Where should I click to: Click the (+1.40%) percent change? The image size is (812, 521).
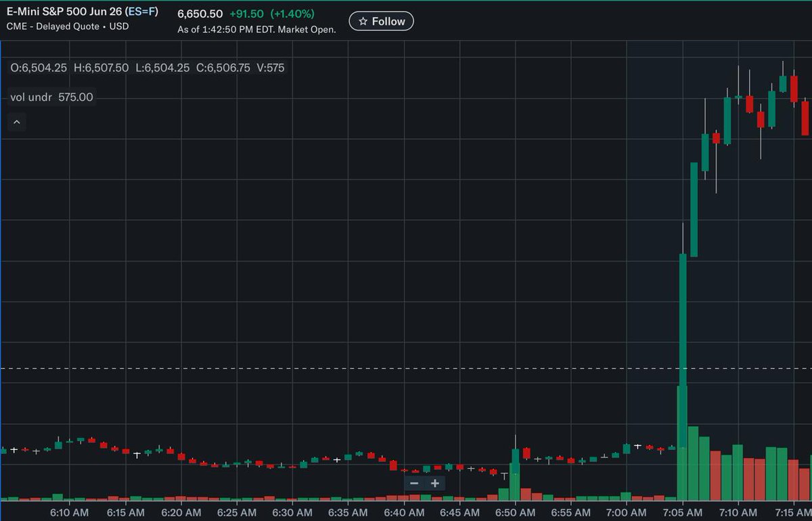coord(292,14)
